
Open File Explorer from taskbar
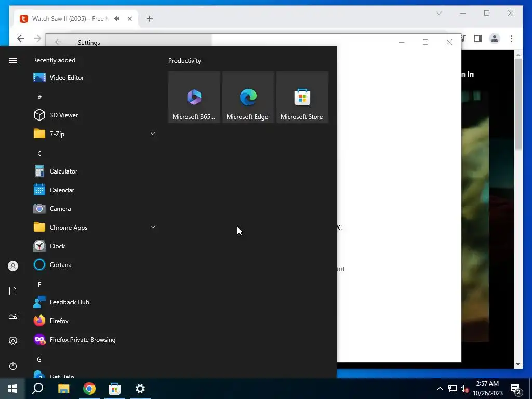pyautogui.click(x=63, y=389)
